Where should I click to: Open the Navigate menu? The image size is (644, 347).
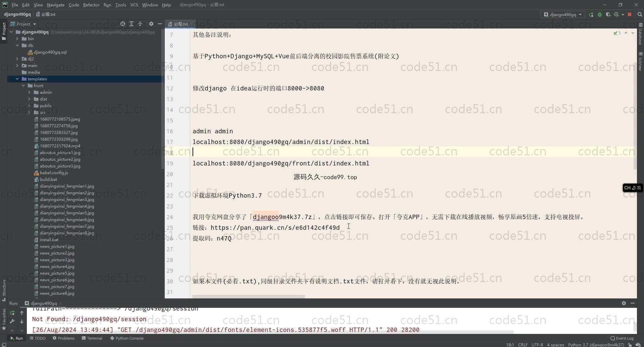coord(55,5)
